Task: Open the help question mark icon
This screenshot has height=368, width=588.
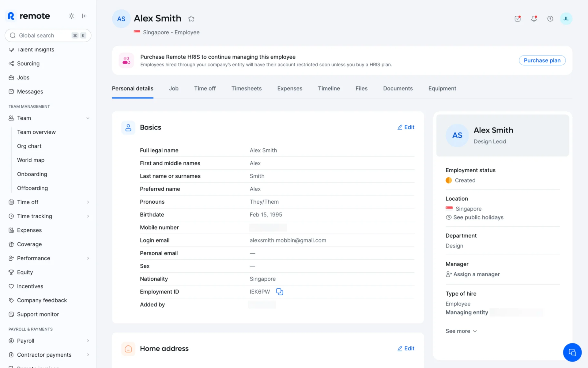Action: [550, 19]
